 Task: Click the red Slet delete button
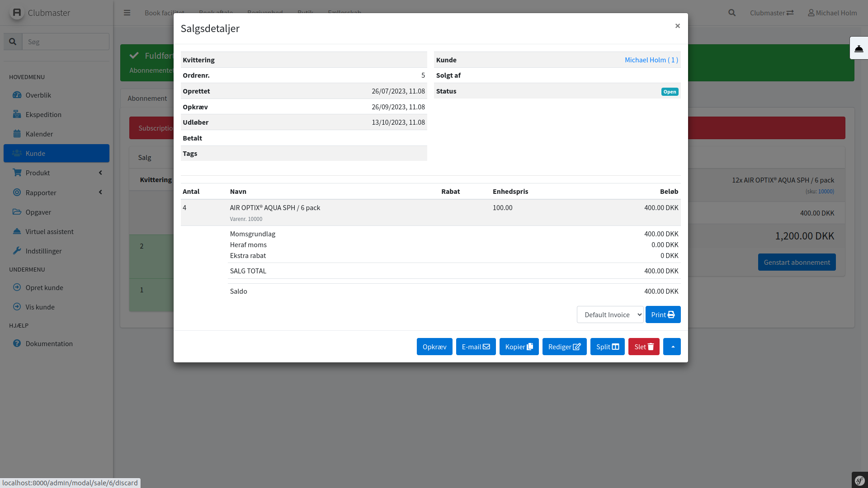(x=644, y=347)
